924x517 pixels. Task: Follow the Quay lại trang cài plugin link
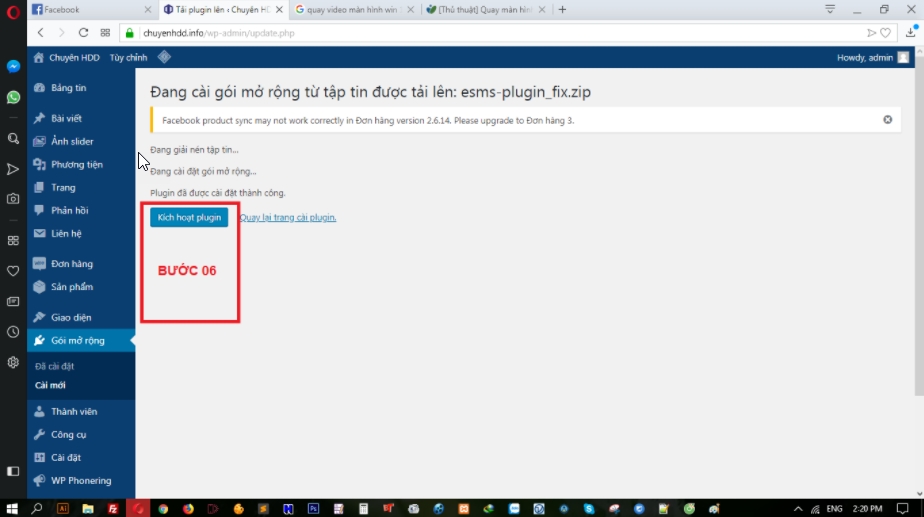click(x=288, y=217)
